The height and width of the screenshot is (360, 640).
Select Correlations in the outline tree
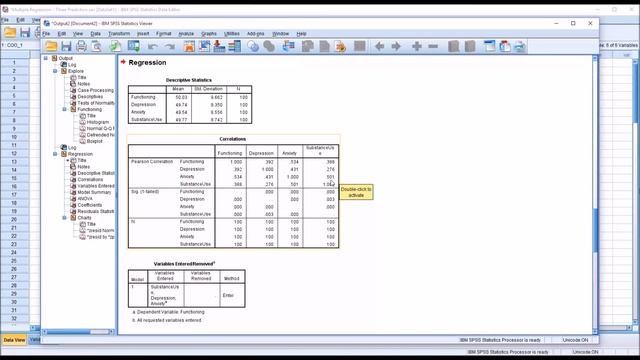point(90,180)
